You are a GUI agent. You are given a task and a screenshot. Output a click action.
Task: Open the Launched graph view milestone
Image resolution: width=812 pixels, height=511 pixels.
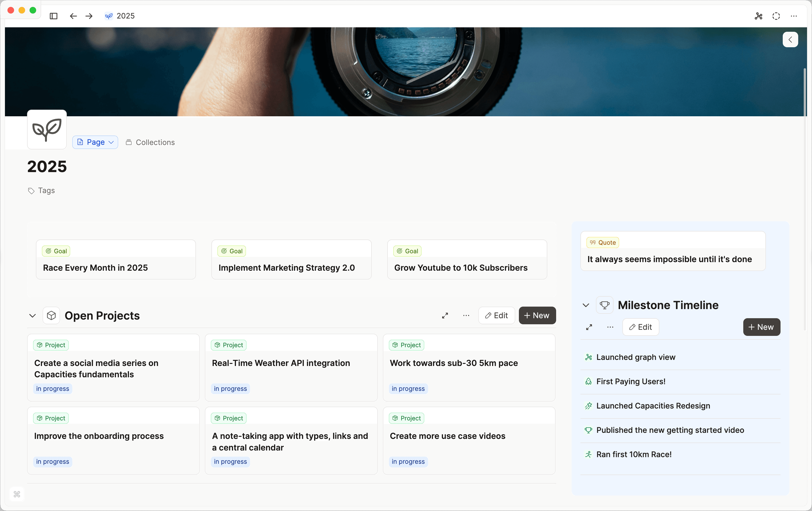point(636,357)
